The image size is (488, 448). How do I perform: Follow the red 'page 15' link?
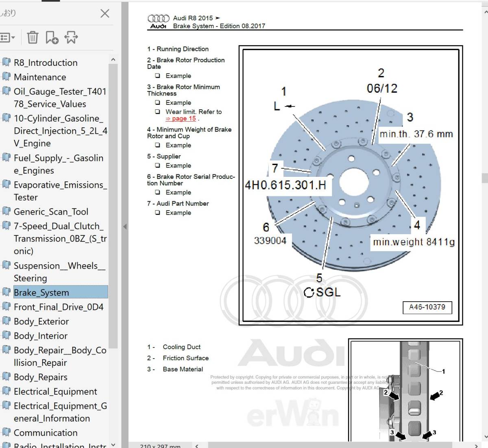(x=181, y=119)
